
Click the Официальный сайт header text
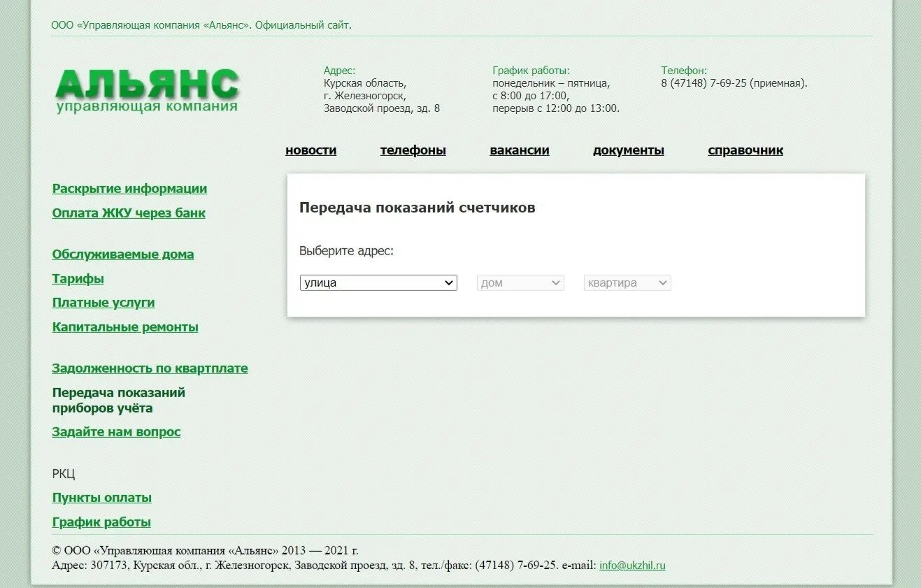coord(304,25)
